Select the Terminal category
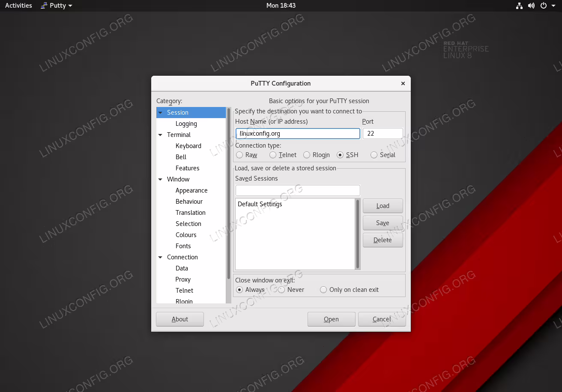The width and height of the screenshot is (562, 392). (x=179, y=135)
